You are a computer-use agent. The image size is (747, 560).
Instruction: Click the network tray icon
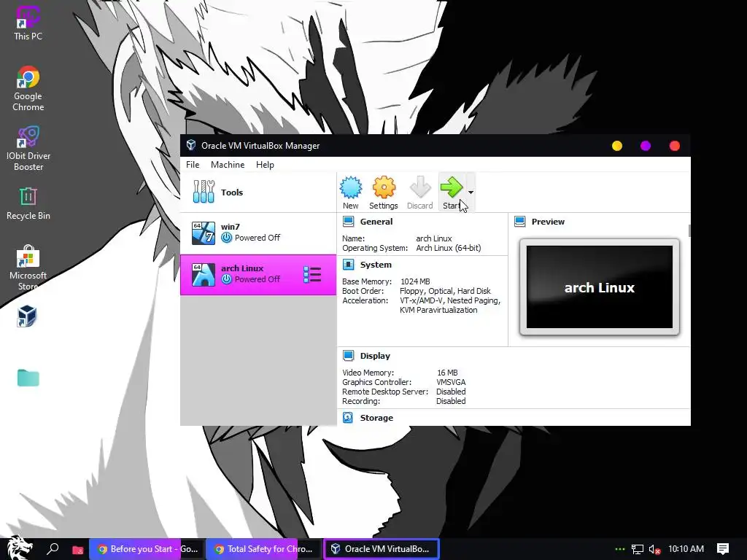click(x=638, y=549)
